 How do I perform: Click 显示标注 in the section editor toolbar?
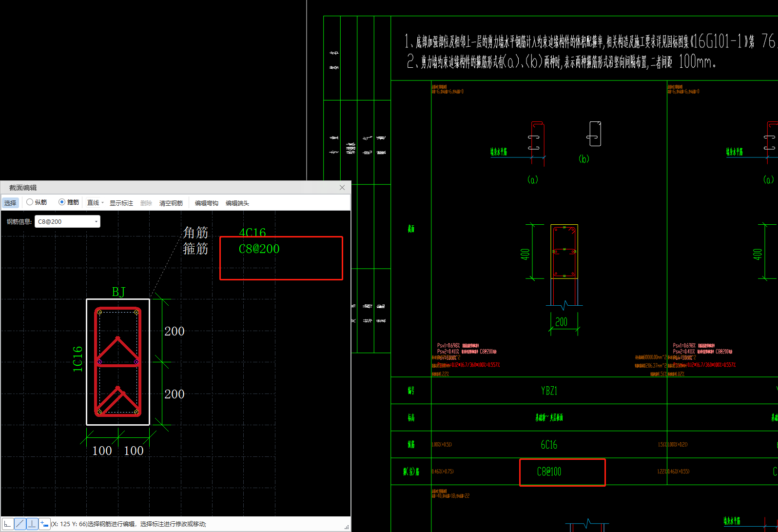point(121,203)
